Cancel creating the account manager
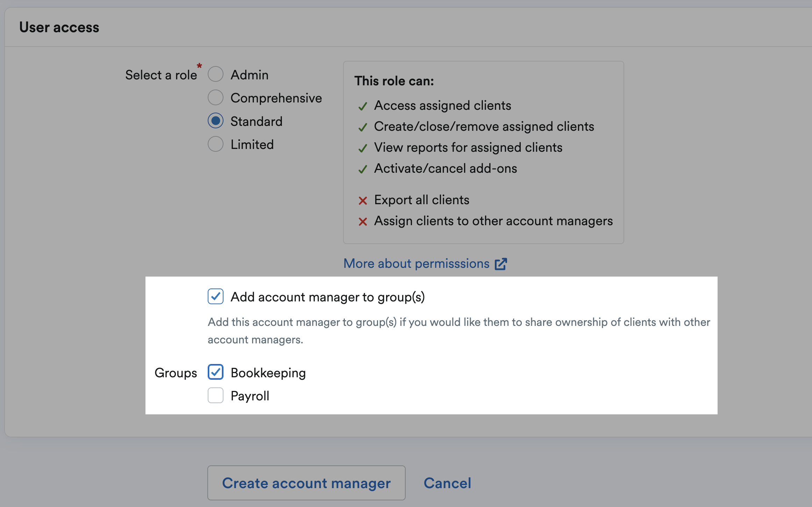This screenshot has width=812, height=507. 447,483
